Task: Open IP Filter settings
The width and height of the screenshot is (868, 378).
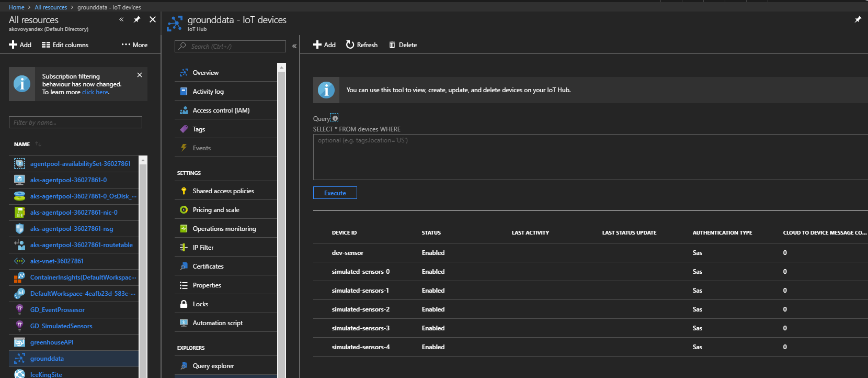Action: (226, 247)
